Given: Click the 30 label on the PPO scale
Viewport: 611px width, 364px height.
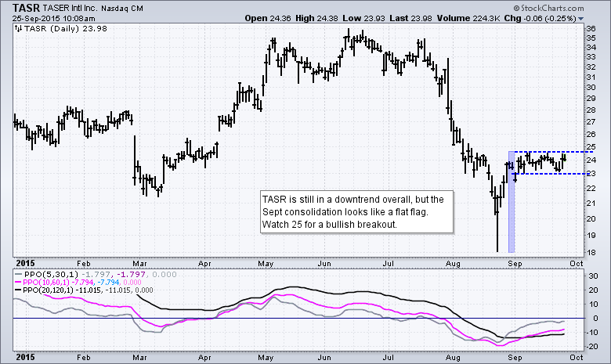Looking at the screenshot, I should point(594,276).
